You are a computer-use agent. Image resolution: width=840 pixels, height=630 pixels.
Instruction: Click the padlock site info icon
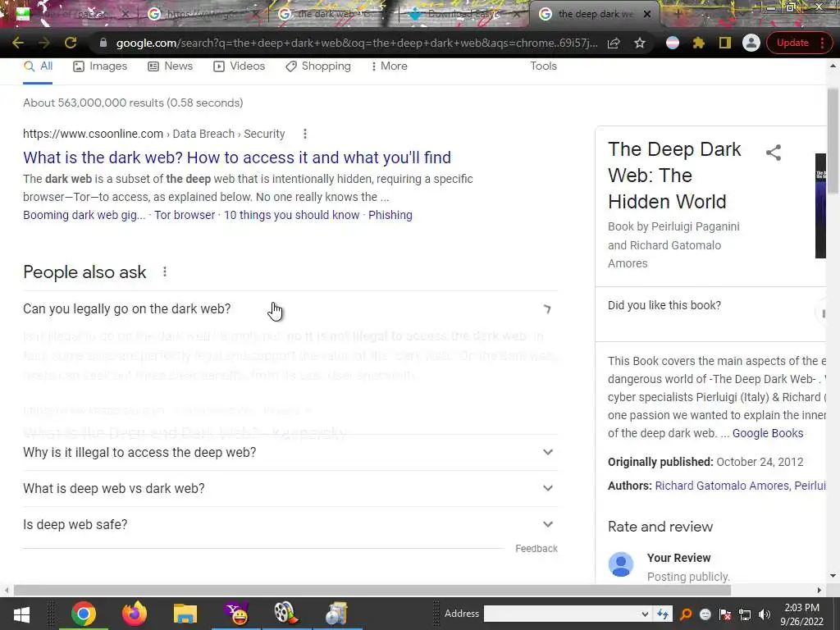pos(103,43)
